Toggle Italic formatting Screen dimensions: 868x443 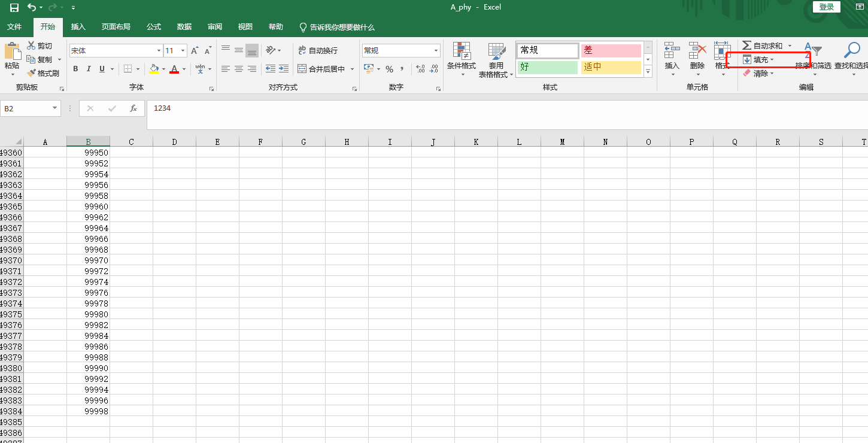tap(89, 69)
